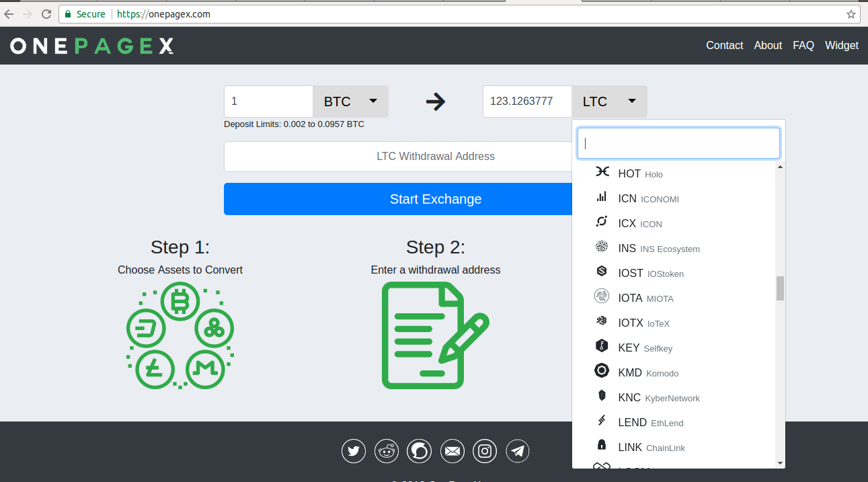Click the Step 1 coins illustration
Screen dimensions: 868x482
click(180, 335)
